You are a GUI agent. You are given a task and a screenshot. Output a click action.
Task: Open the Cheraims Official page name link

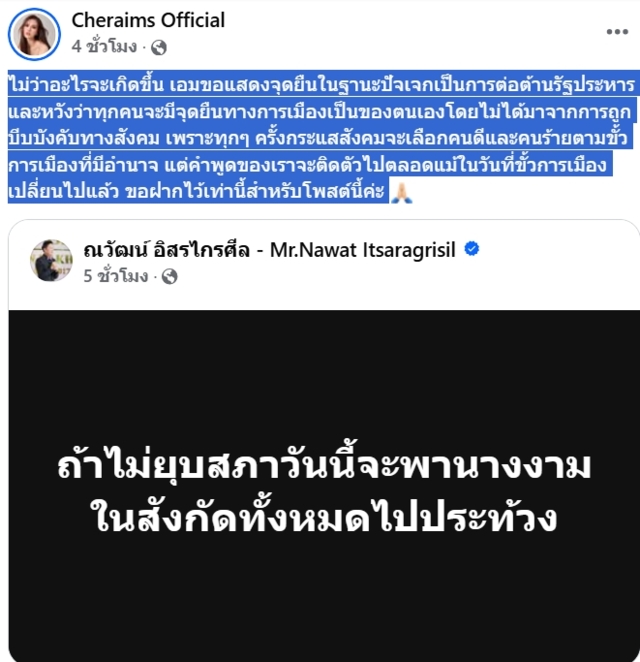coord(148,20)
